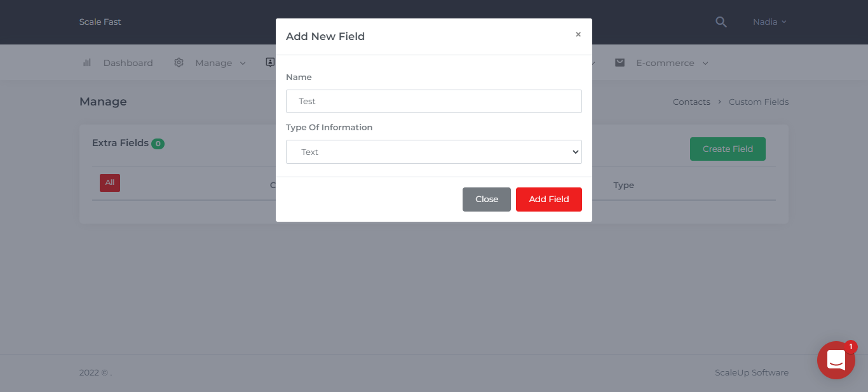Click the E-commerce envelope icon
The image size is (868, 392).
tap(620, 63)
